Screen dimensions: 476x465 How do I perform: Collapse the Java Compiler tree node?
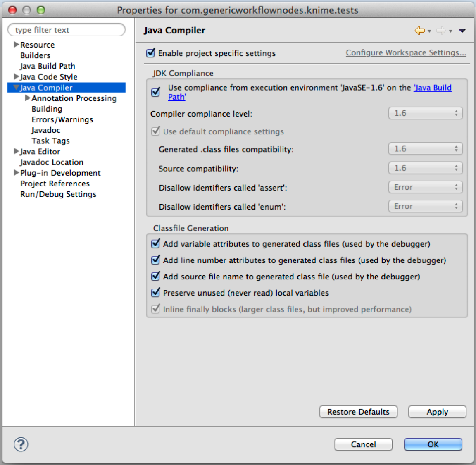coord(16,88)
